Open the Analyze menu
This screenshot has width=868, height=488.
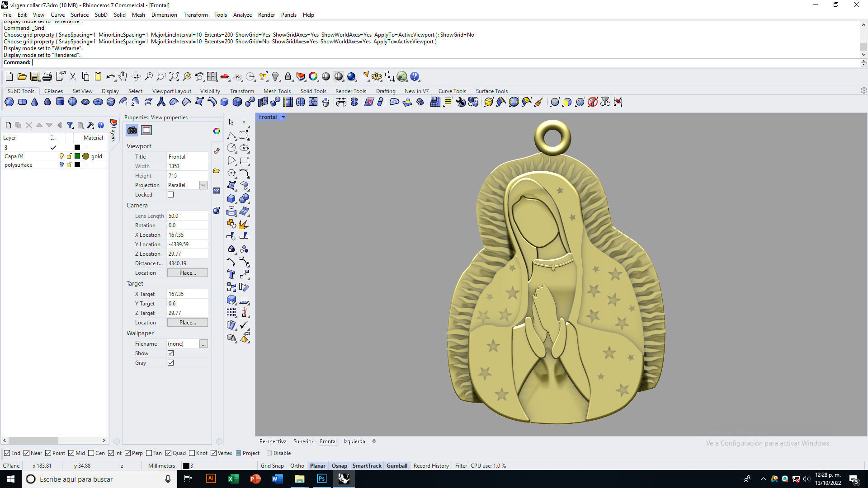point(242,15)
